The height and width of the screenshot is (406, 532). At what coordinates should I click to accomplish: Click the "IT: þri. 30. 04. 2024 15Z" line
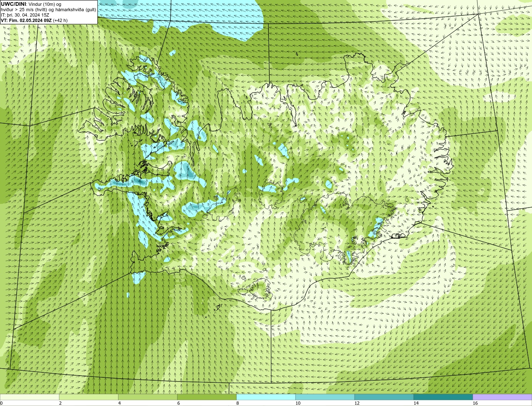click(25, 15)
